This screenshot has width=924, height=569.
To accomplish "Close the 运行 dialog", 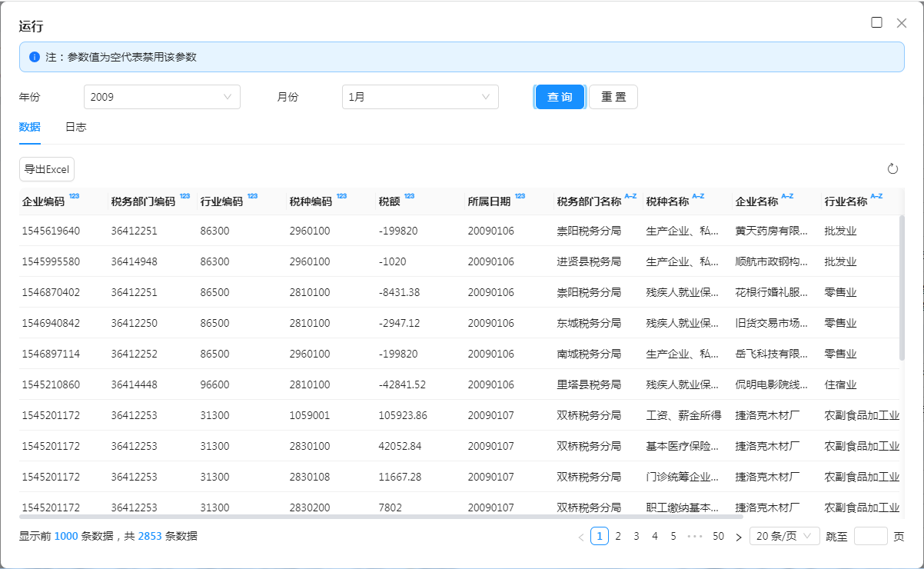I will (x=902, y=23).
